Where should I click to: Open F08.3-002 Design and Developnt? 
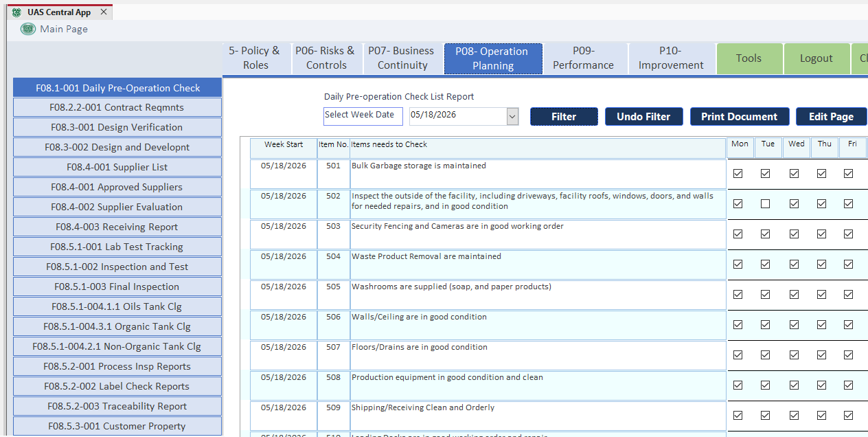[117, 147]
